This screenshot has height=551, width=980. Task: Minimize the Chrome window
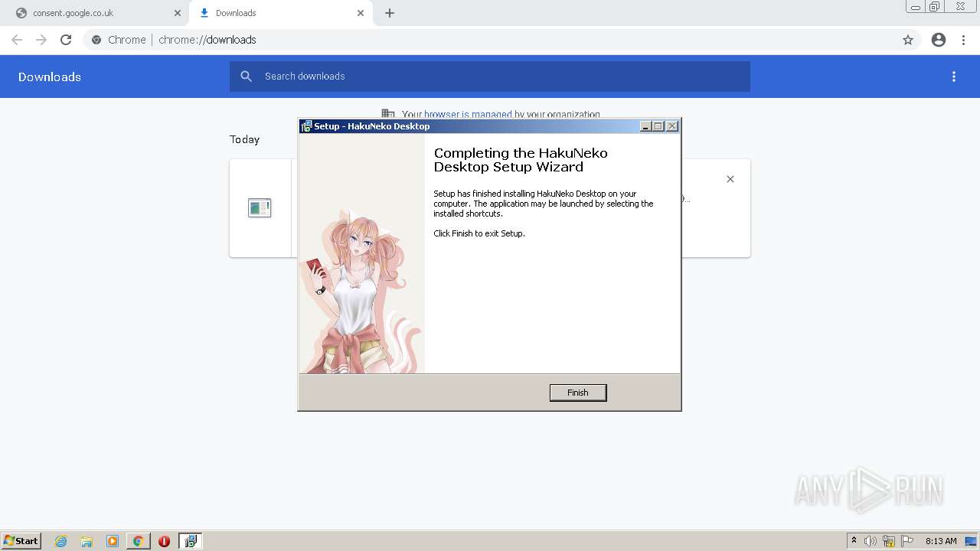916,7
